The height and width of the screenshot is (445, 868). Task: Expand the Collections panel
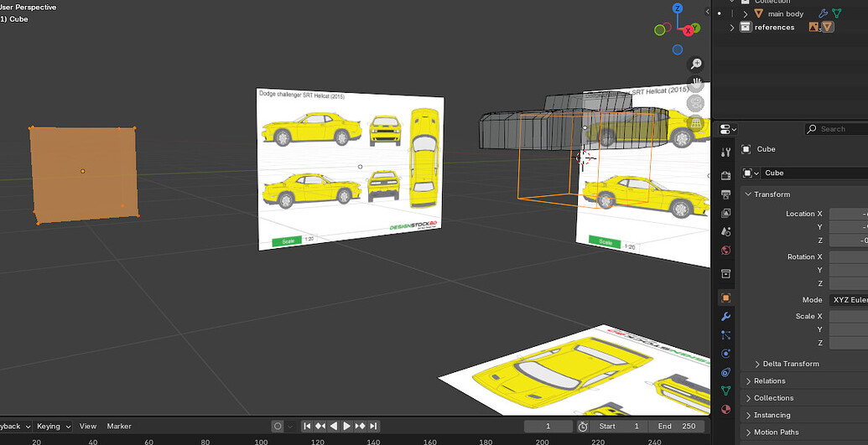tap(748, 398)
